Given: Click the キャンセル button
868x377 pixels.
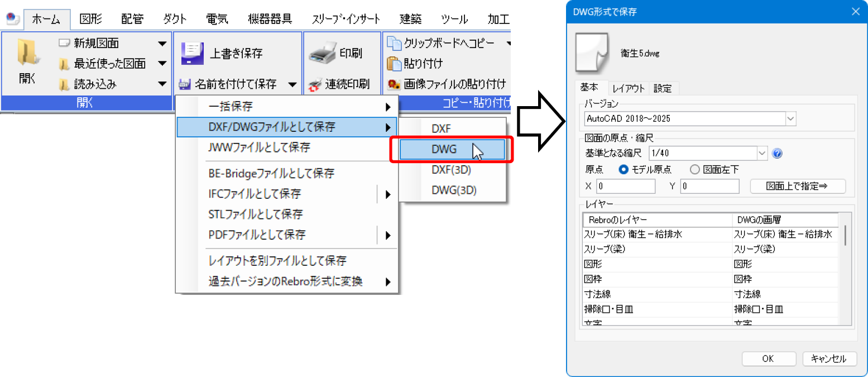Looking at the screenshot, I should pyautogui.click(x=829, y=359).
